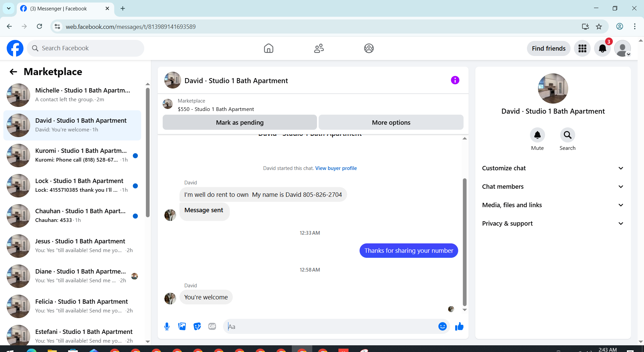The height and width of the screenshot is (352, 644).
Task: Click the Thanks for sharing your number message
Action: pyautogui.click(x=409, y=251)
